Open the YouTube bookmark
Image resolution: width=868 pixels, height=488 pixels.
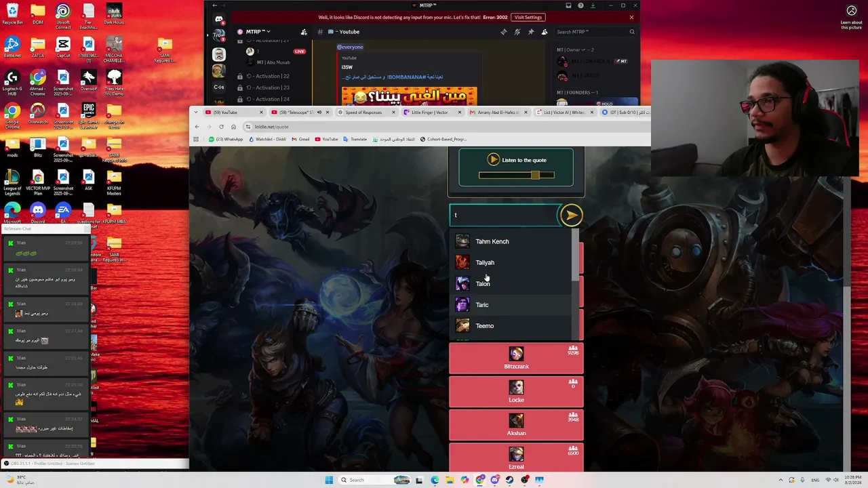(x=327, y=140)
